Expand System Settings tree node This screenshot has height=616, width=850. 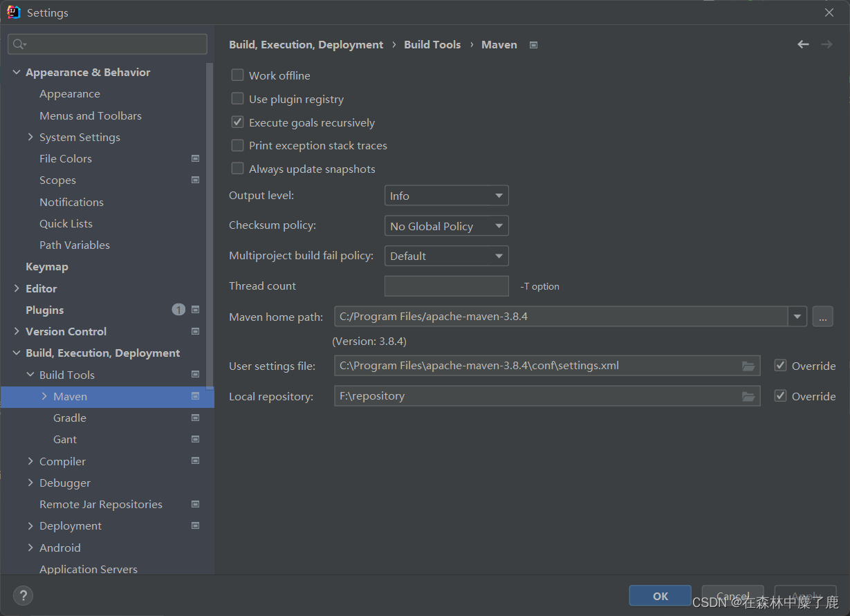click(30, 137)
